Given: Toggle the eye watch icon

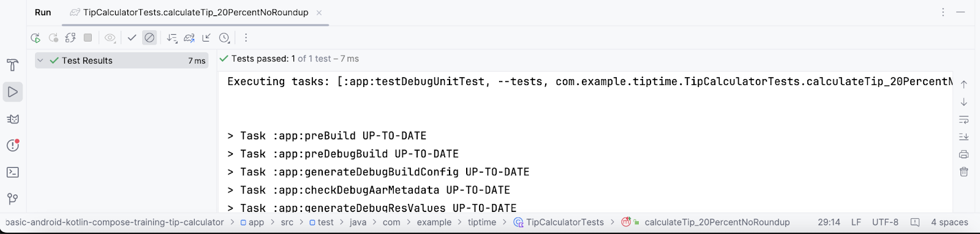Looking at the screenshot, I should [110, 38].
